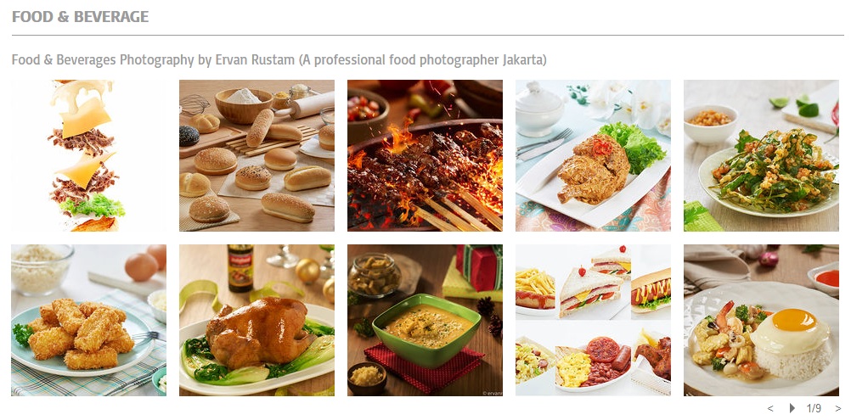View the flaming satay skewers photo

click(426, 155)
